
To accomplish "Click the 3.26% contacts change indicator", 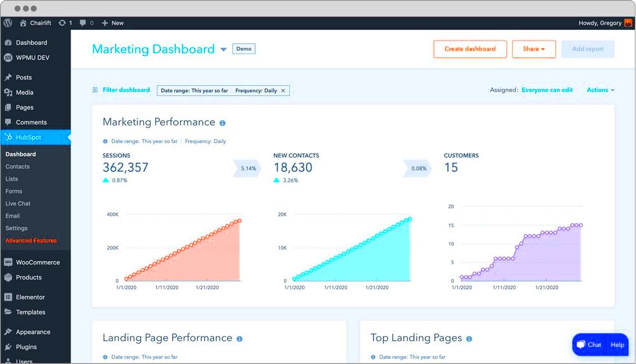I will pos(286,180).
